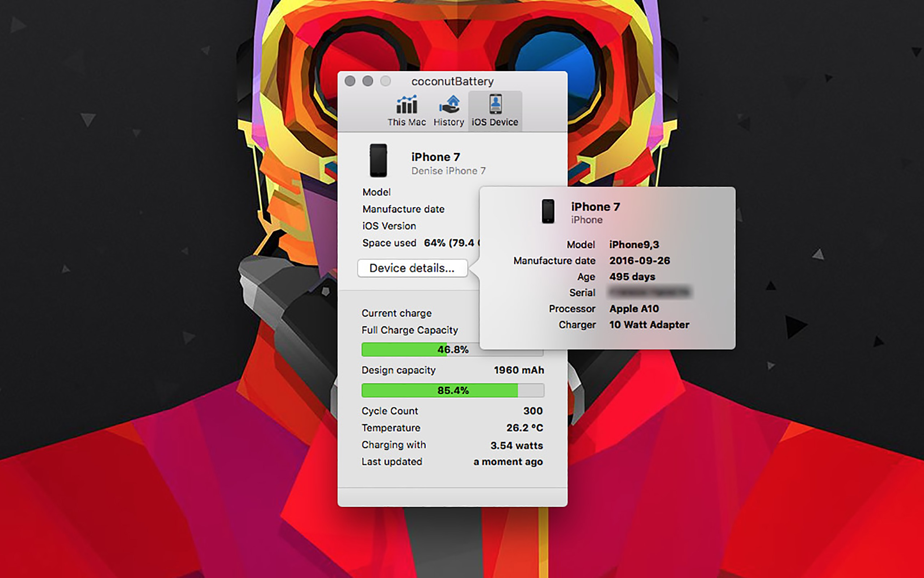Click the Device details... button

coord(412,268)
